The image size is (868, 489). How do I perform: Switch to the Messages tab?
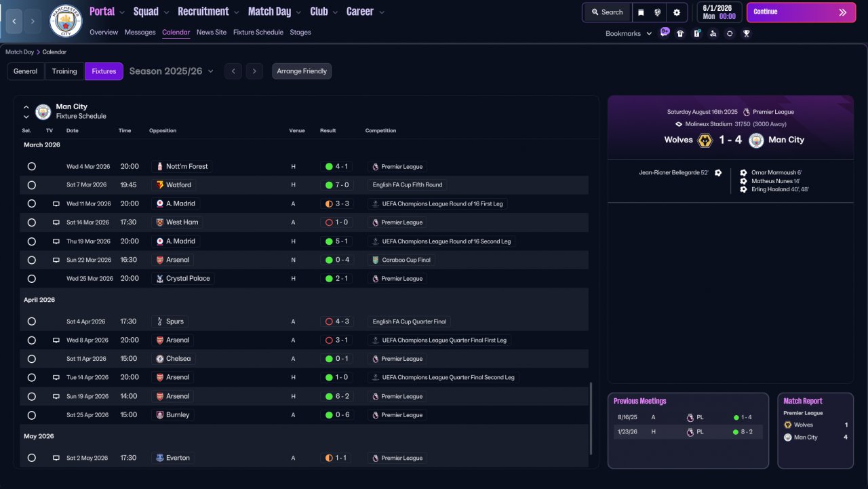140,32
